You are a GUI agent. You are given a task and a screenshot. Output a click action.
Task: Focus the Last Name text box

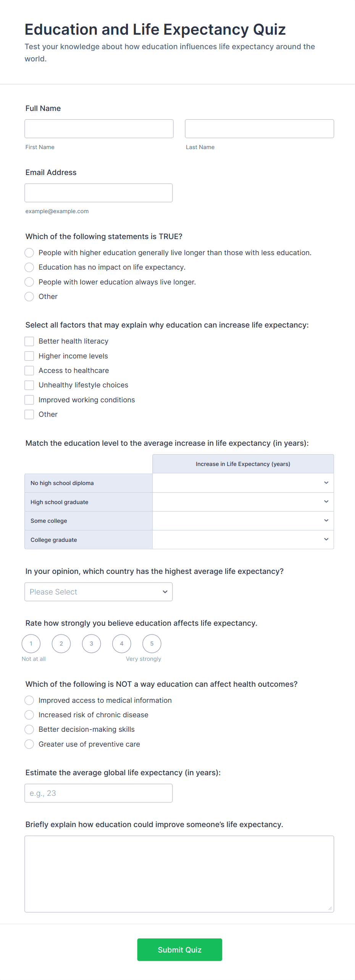click(x=259, y=129)
